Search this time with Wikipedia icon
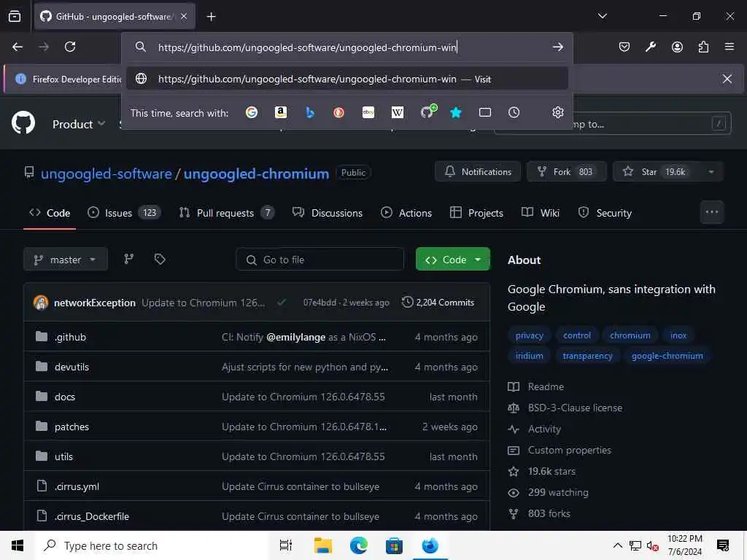 (398, 112)
